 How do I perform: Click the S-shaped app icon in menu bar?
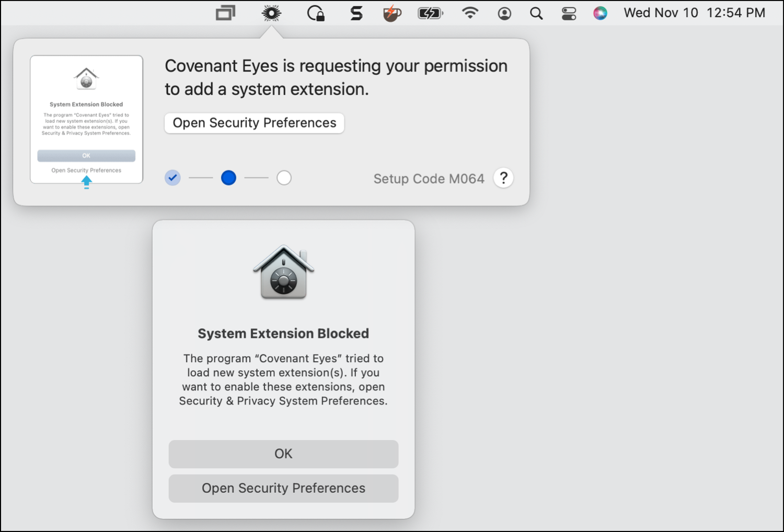(x=356, y=13)
